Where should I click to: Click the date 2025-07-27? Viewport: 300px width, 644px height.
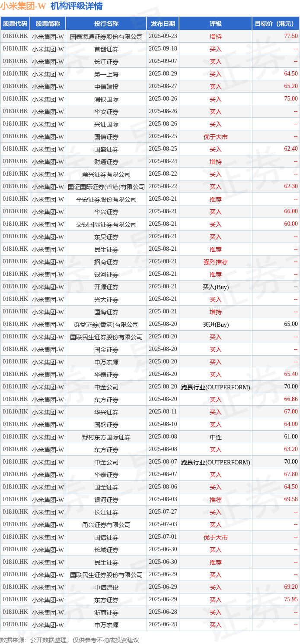(x=163, y=512)
